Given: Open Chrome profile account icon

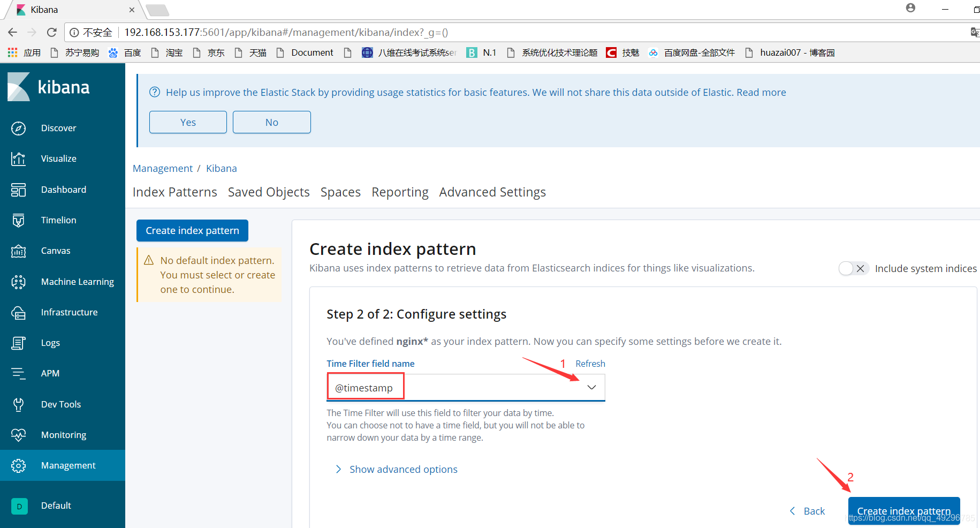Looking at the screenshot, I should click(910, 8).
